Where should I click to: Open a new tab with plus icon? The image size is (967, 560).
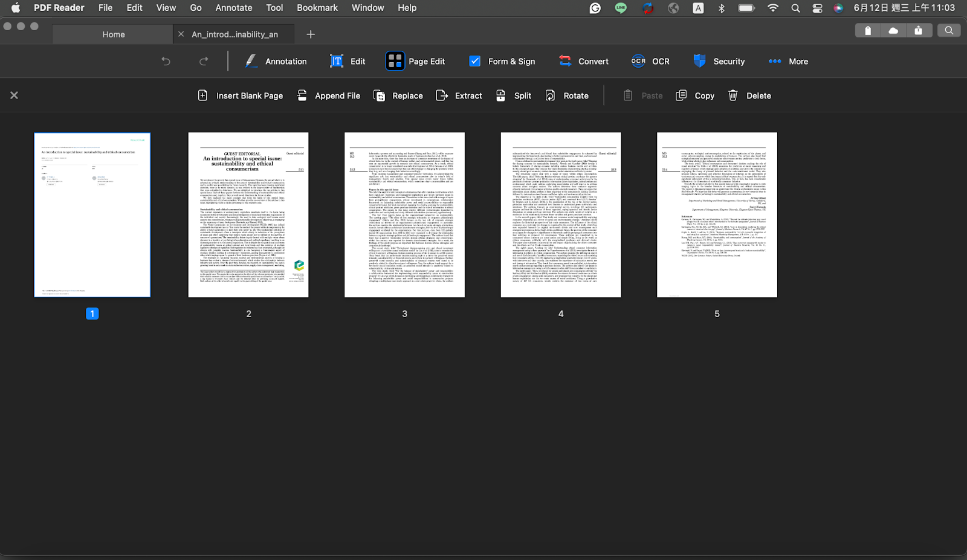coord(311,34)
